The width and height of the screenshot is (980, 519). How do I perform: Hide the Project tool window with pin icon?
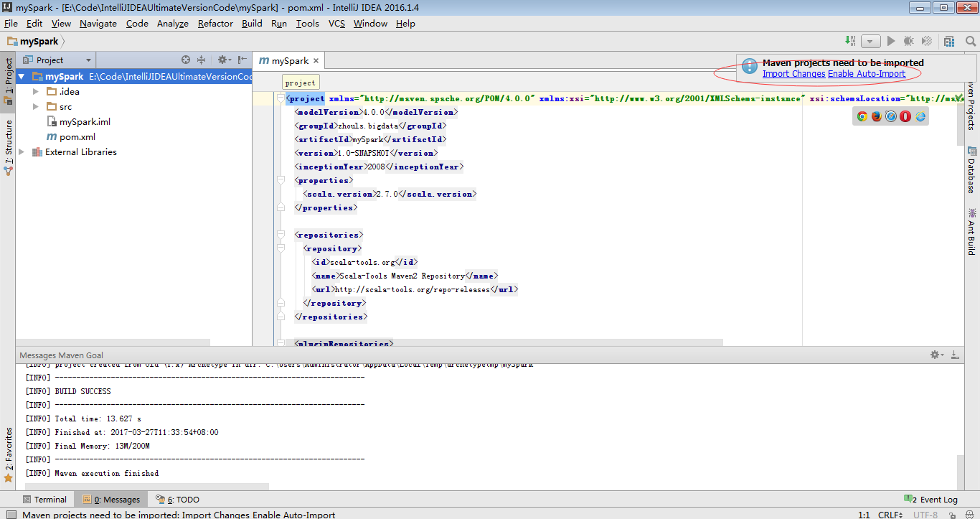click(x=242, y=60)
